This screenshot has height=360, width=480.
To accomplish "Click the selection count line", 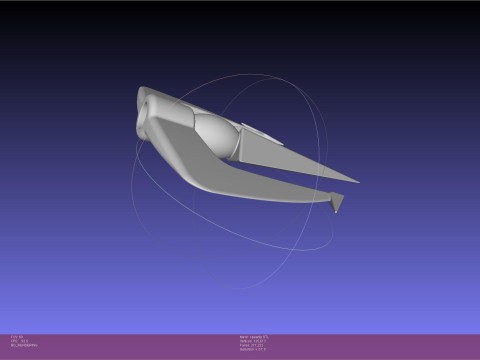I will tap(253, 350).
